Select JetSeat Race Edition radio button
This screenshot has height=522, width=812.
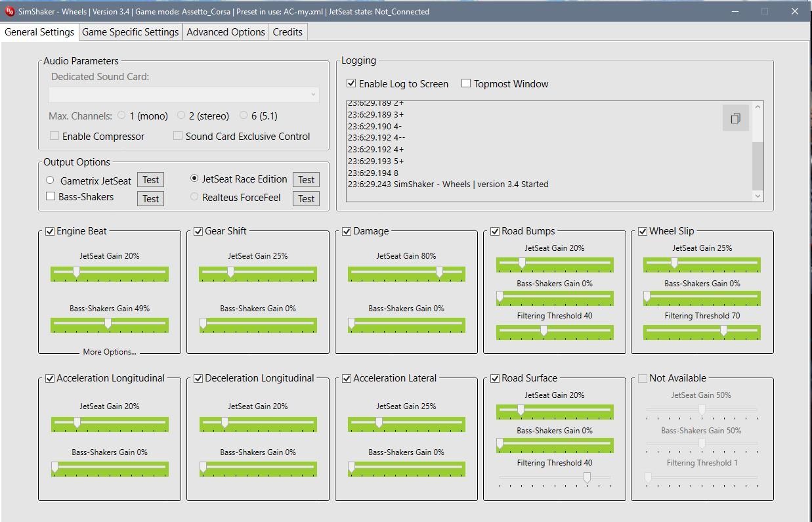click(194, 179)
